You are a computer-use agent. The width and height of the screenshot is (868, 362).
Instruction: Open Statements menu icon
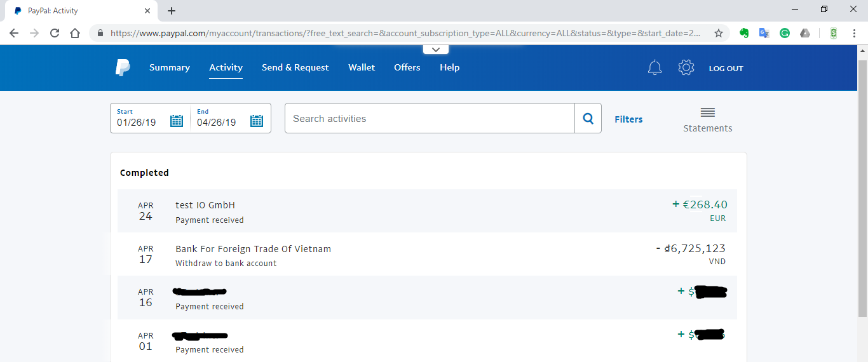[x=707, y=113]
